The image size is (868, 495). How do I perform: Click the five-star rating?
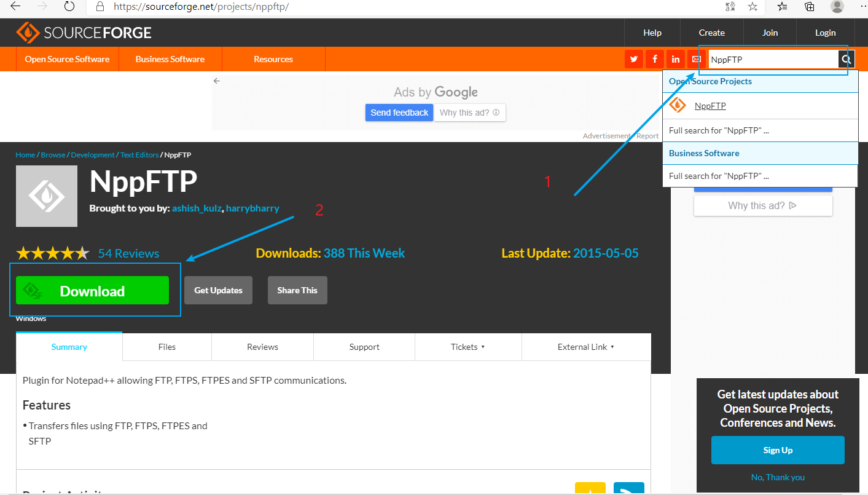click(x=53, y=253)
